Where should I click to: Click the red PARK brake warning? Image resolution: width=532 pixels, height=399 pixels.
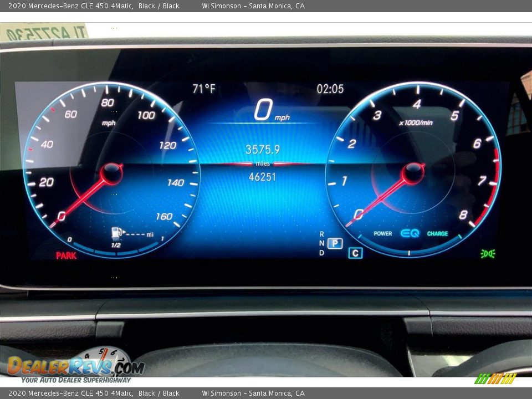(x=66, y=255)
